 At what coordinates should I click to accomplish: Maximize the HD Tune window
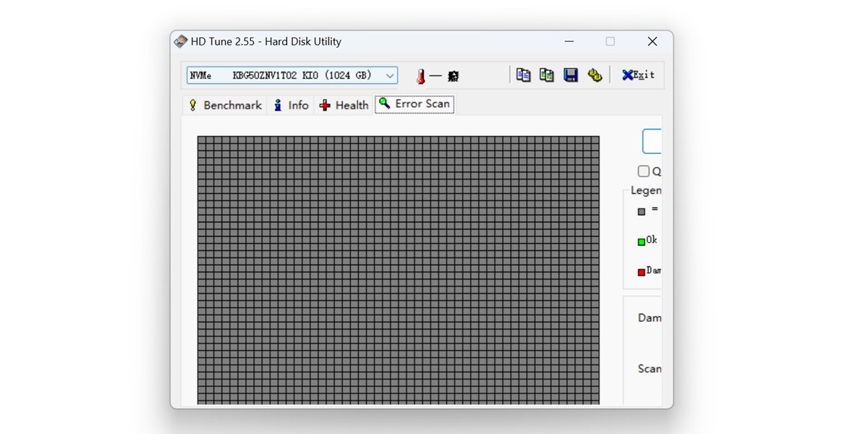(610, 42)
